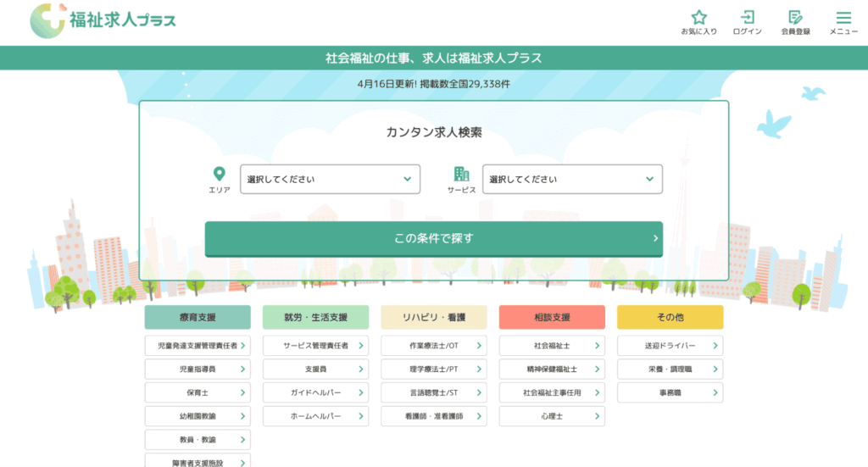Open 幼稚園教諭 job listing
Screen dimensions: 868x467
point(198,416)
